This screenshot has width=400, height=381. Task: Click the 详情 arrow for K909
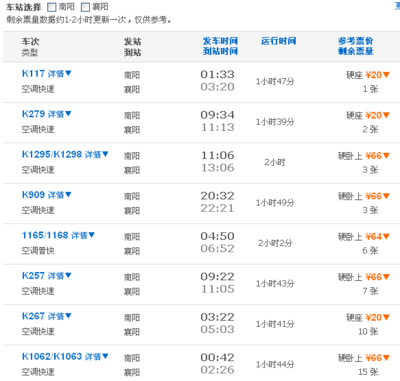pos(68,194)
